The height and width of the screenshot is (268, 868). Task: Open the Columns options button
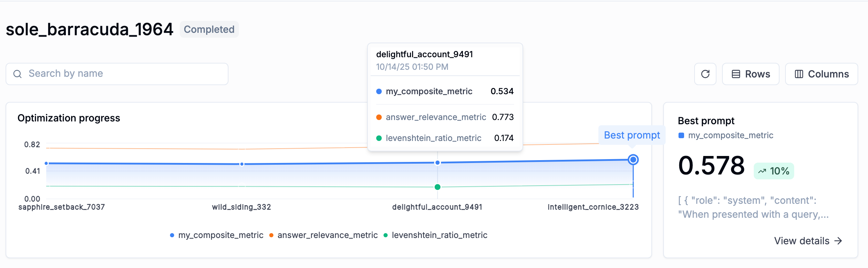(x=821, y=74)
